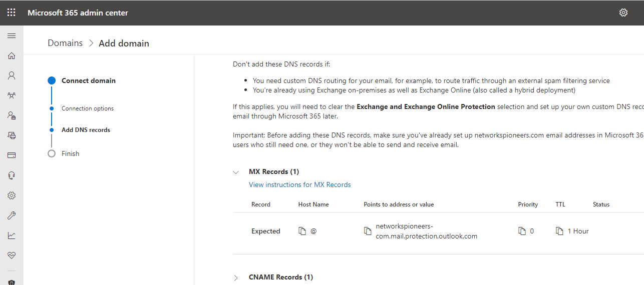
Task: Copy the MX priority value 0
Action: (522, 231)
